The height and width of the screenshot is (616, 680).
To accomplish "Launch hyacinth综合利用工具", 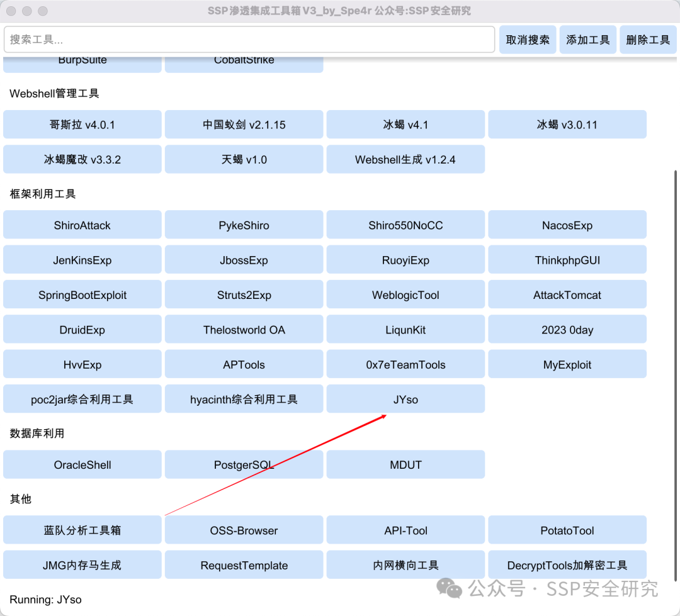I will [244, 399].
